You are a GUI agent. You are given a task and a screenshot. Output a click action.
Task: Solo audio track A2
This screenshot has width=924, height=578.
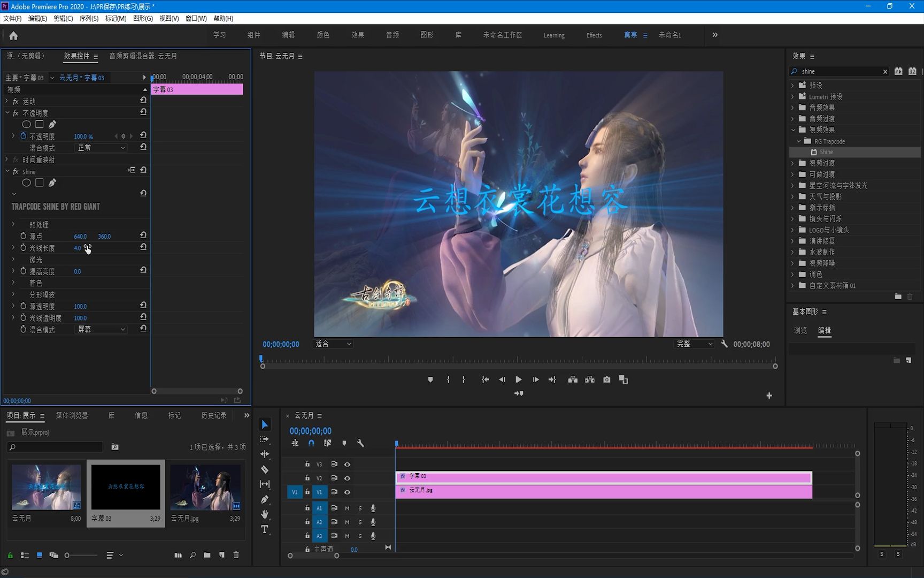tap(360, 522)
